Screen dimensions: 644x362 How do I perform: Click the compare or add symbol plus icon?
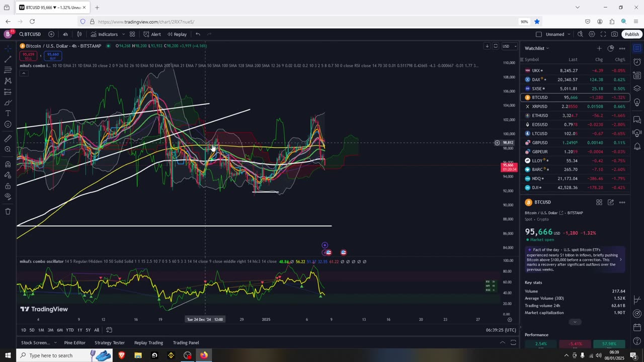[x=51, y=34]
